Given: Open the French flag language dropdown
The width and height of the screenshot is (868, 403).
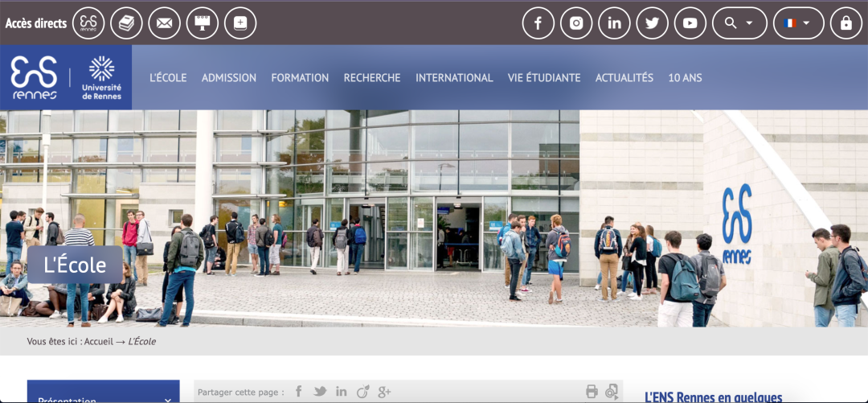Looking at the screenshot, I should coord(798,23).
